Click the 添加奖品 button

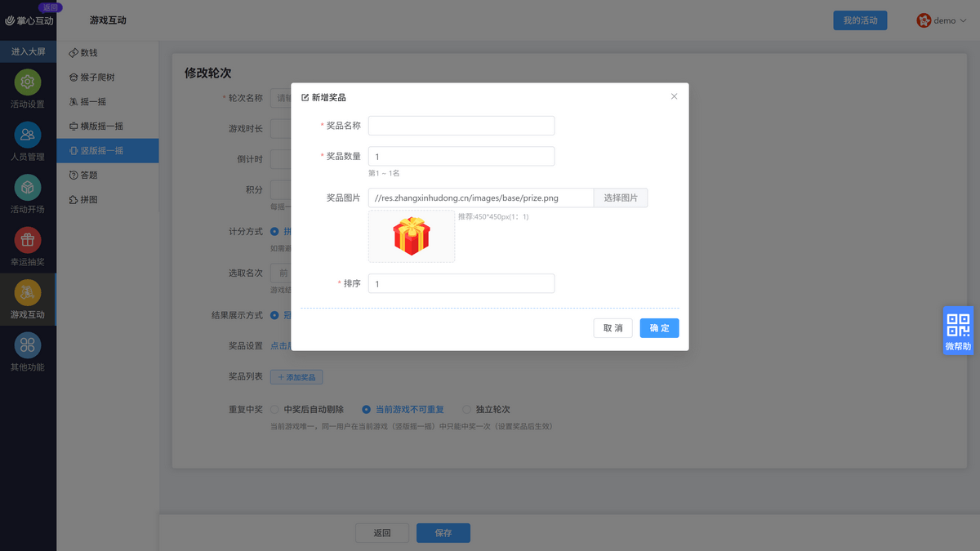(296, 377)
